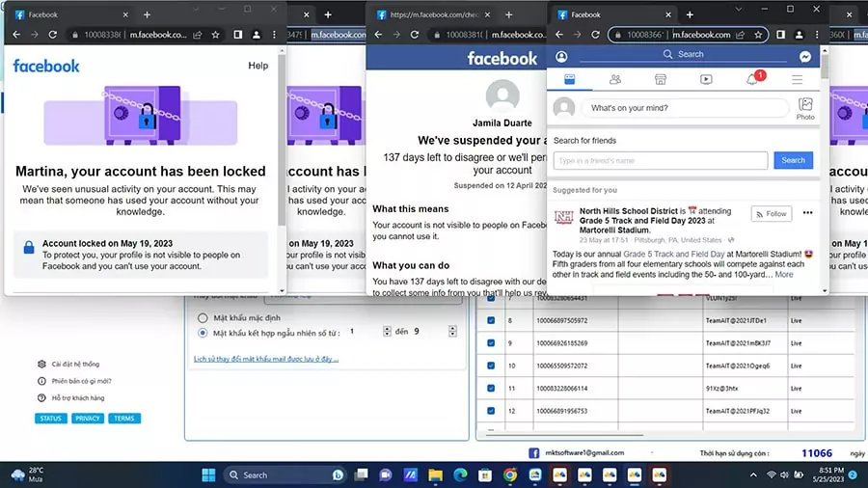Follow North Hills School District

pos(772,213)
